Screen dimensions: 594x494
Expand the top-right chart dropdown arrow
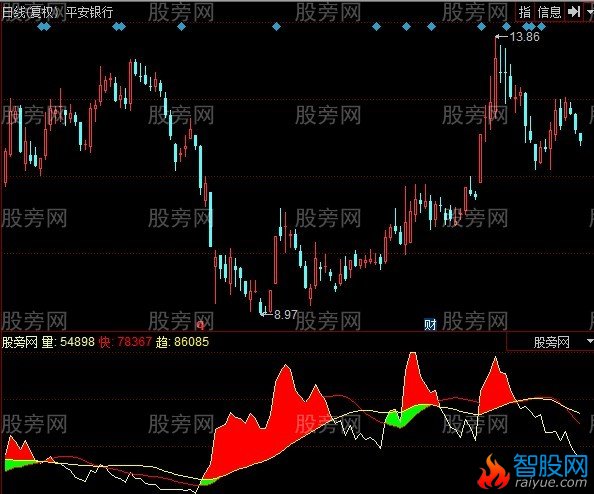[x=589, y=12]
